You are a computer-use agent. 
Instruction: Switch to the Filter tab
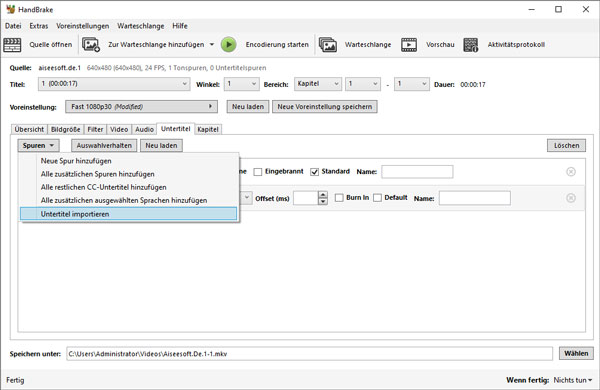[x=95, y=129]
